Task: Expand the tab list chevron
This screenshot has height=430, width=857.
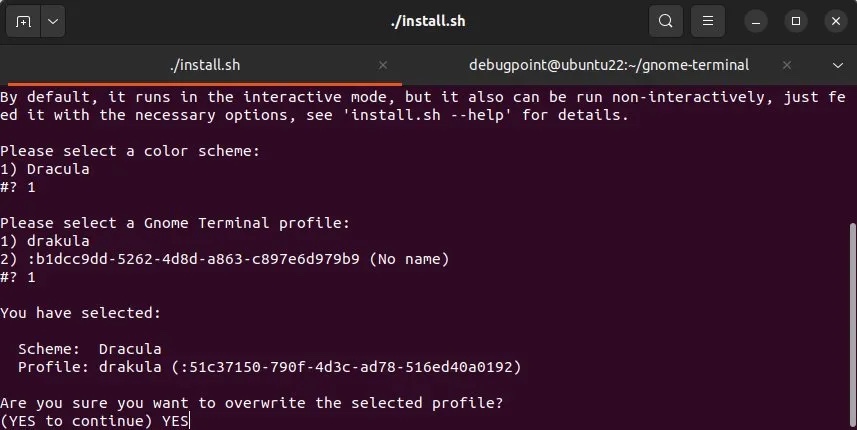Action: tap(838, 65)
